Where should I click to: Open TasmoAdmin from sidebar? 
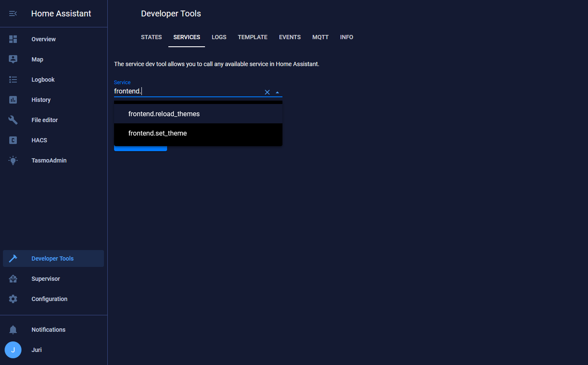tap(53, 160)
